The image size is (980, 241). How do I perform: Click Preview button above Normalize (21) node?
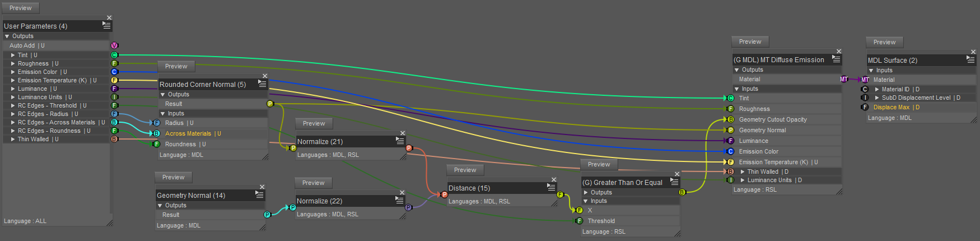point(314,123)
